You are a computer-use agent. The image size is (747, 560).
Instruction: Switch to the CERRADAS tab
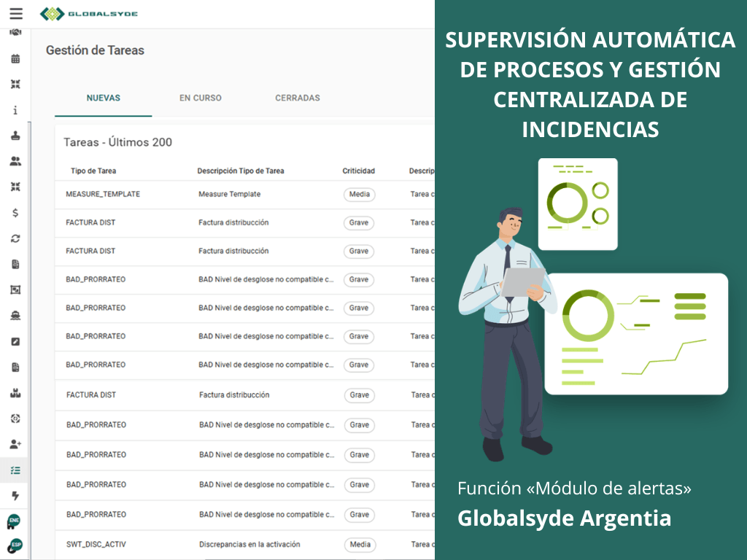click(298, 98)
